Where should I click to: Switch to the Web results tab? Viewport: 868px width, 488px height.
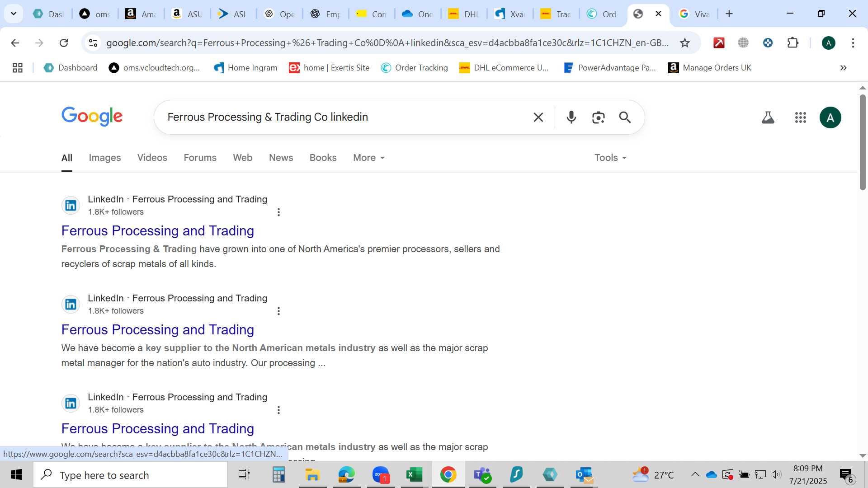(x=242, y=158)
